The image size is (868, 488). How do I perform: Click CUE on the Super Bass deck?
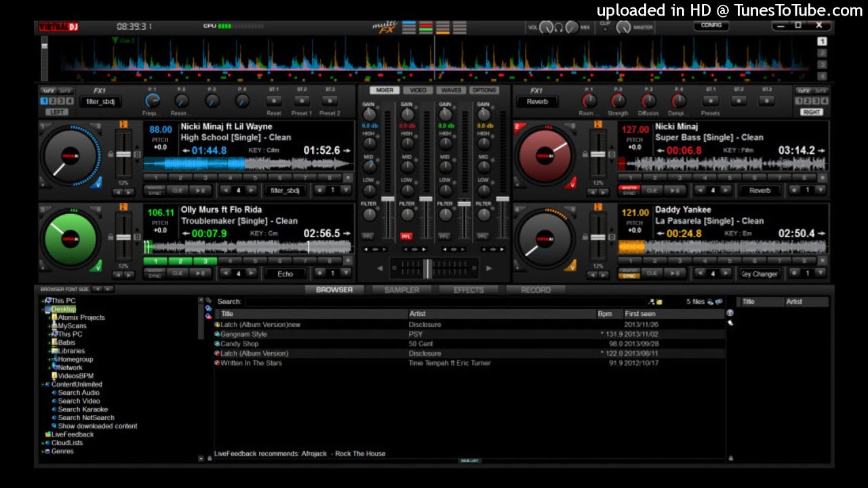[652, 190]
